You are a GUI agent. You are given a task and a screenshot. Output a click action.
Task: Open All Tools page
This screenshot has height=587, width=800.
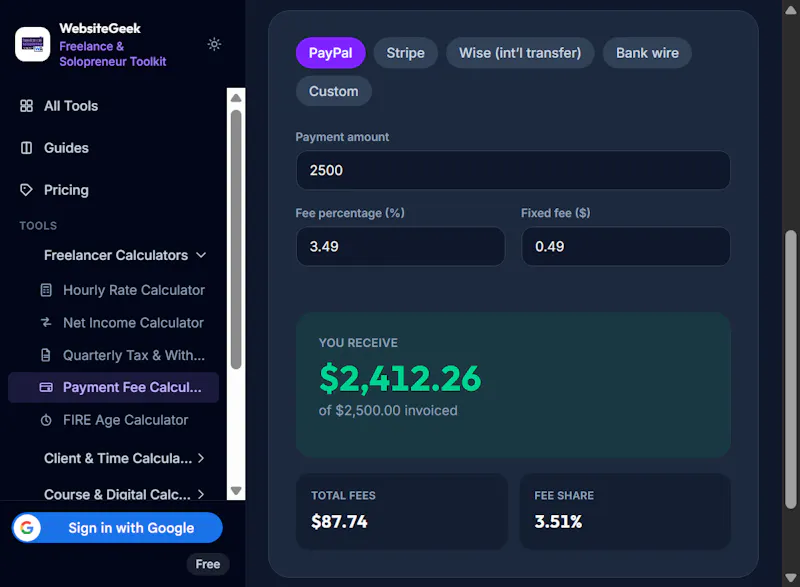[x=70, y=106]
